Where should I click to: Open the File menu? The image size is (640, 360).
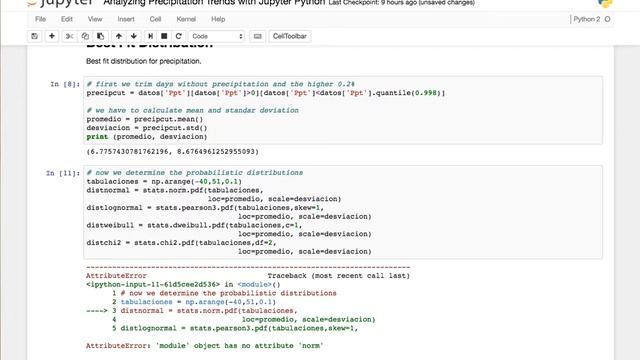[x=40, y=19]
